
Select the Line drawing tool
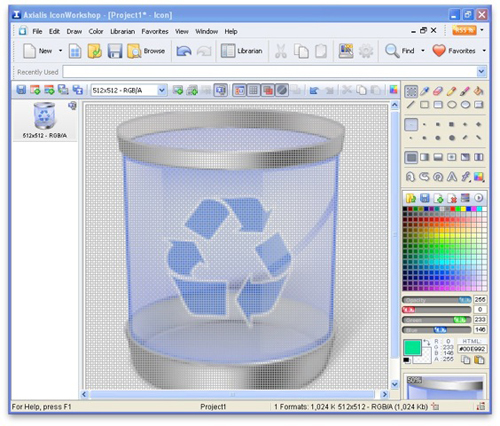pyautogui.click(x=411, y=105)
